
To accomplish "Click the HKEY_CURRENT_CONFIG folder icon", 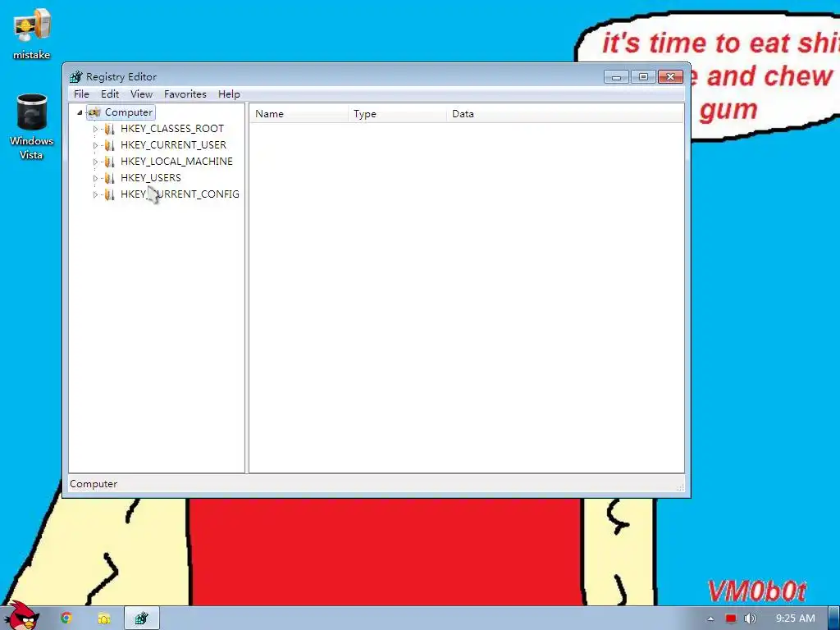I will (x=109, y=194).
